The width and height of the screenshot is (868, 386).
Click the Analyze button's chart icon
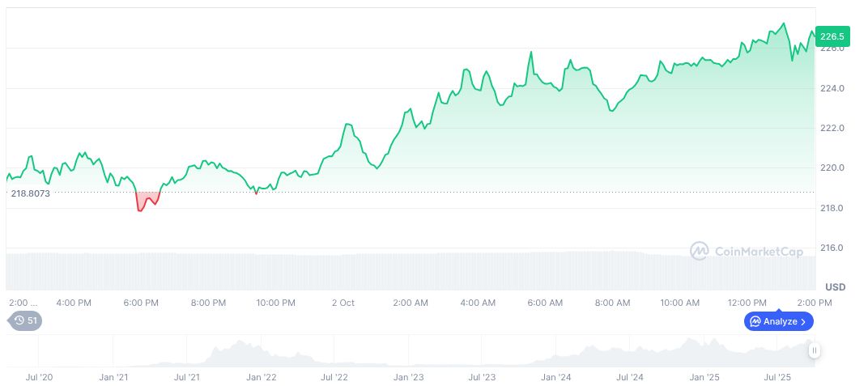(755, 321)
